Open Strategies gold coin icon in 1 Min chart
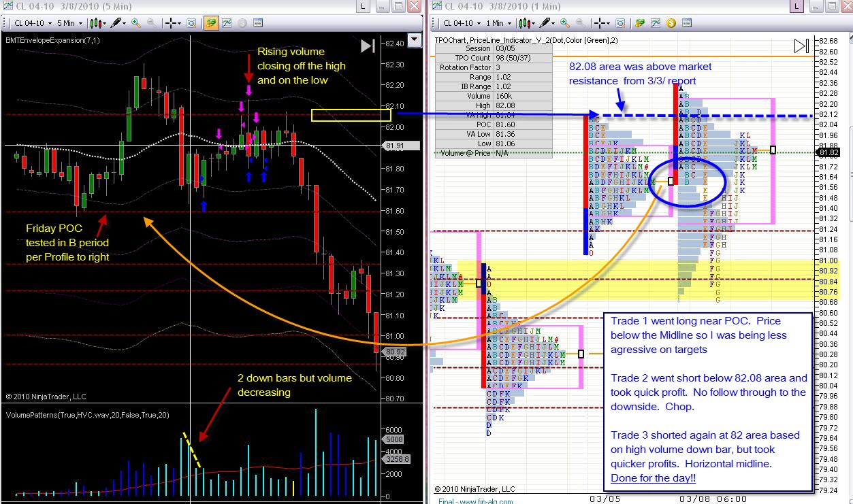This screenshot has height=504, width=853. click(x=671, y=23)
